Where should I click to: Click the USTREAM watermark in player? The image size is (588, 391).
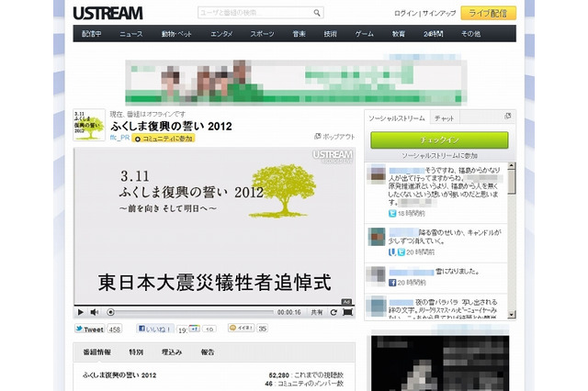pyautogui.click(x=333, y=156)
